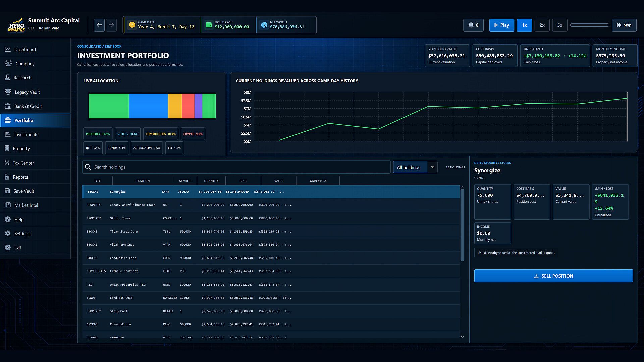Click the Sell Position button
The width and height of the screenshot is (644, 362).
coord(553,276)
